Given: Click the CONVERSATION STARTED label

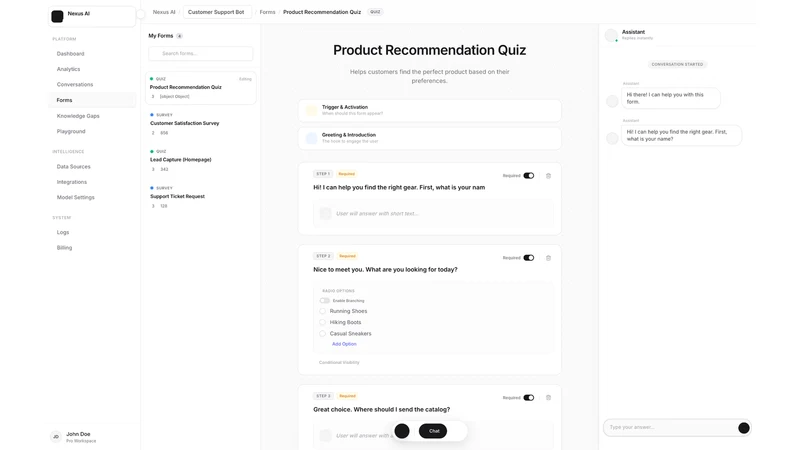Looking at the screenshot, I should tap(677, 64).
